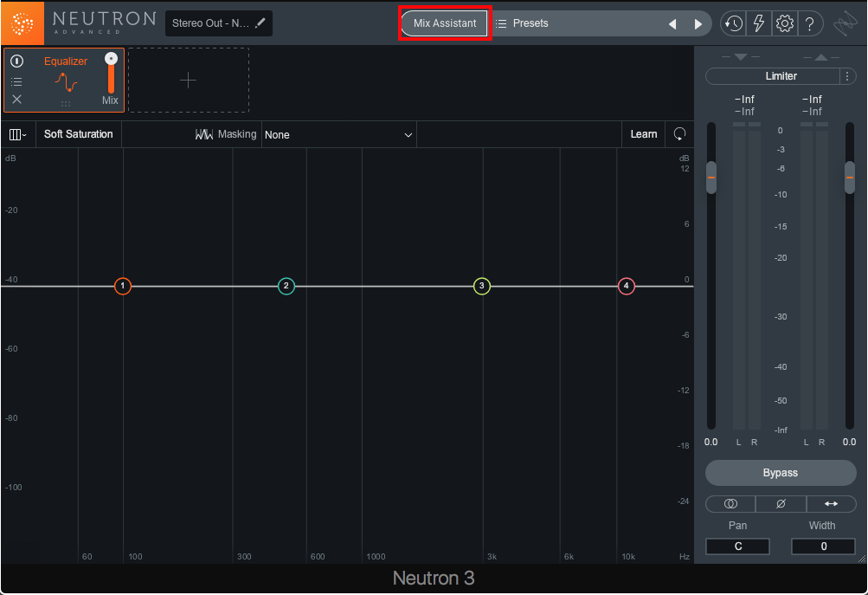The image size is (868, 595).
Task: Open Limiter options three-dot menu
Action: point(847,76)
